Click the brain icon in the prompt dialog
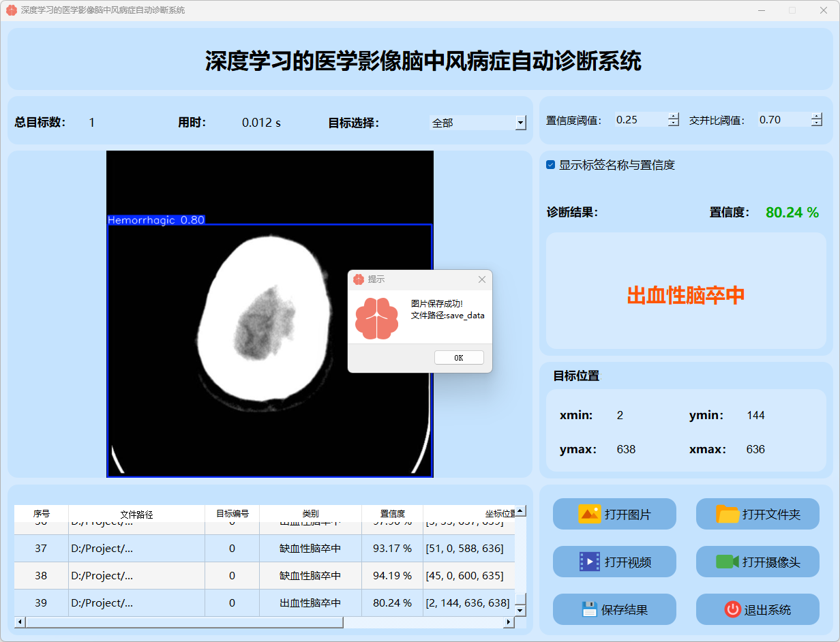 pos(376,318)
